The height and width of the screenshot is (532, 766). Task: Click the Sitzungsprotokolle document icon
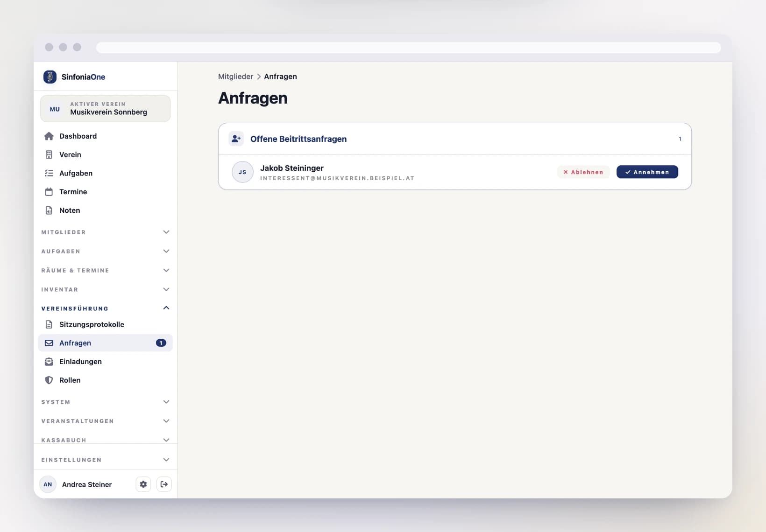tap(49, 324)
